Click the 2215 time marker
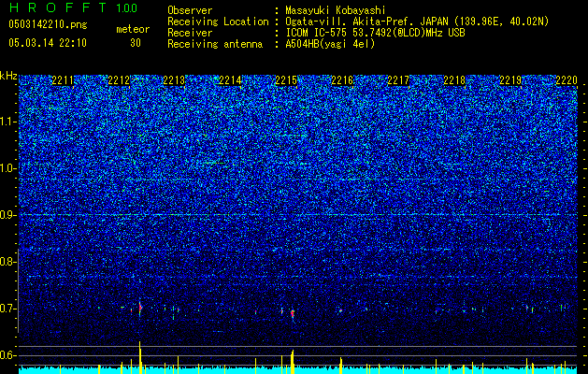The width and height of the screenshot is (588, 374). 286,80
